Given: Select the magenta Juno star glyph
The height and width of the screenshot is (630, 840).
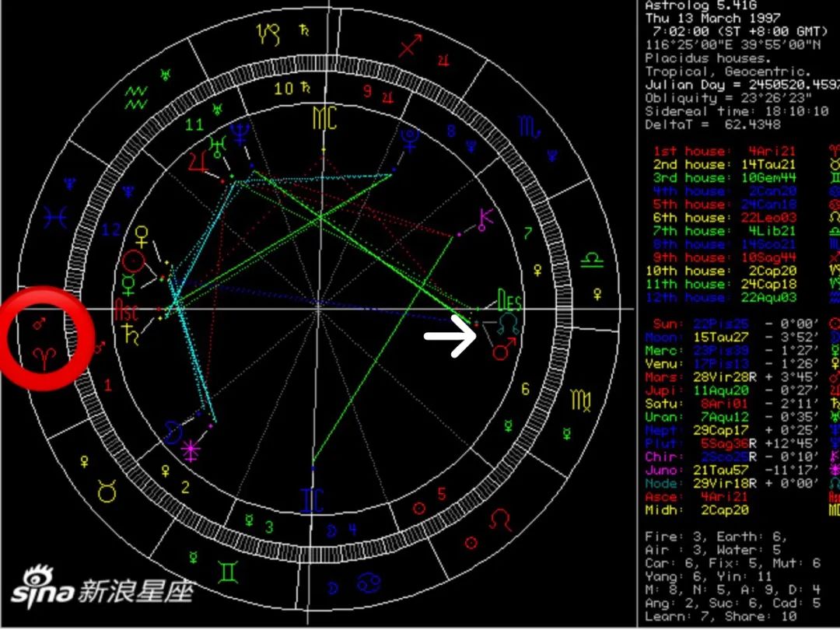Looking at the screenshot, I should click(x=191, y=450).
